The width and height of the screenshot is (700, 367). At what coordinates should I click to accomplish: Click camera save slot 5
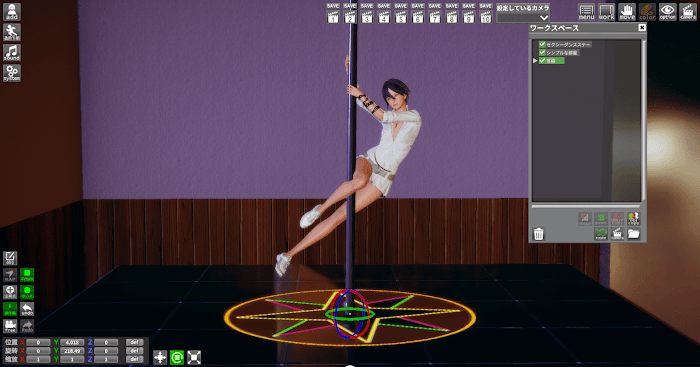pyautogui.click(x=401, y=13)
